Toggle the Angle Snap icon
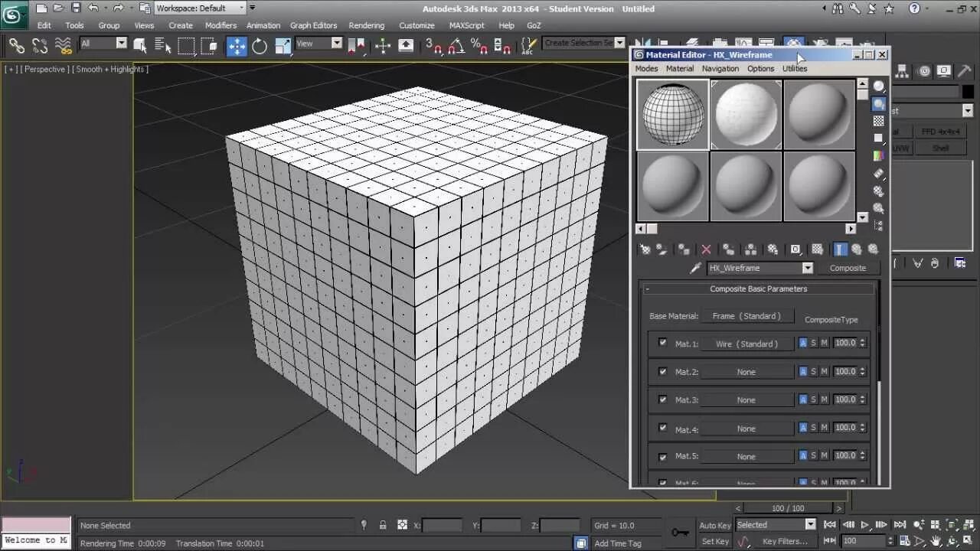The height and width of the screenshot is (551, 980). click(456, 46)
